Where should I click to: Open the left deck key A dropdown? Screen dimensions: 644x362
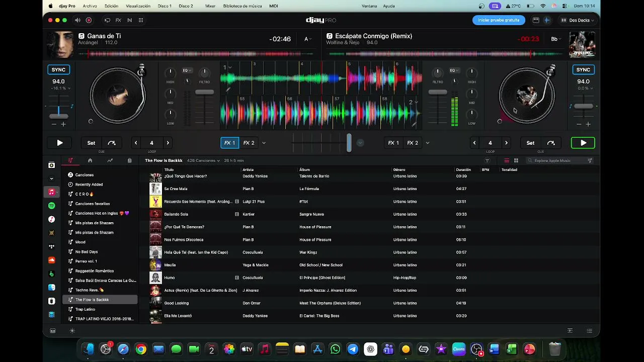pos(308,39)
